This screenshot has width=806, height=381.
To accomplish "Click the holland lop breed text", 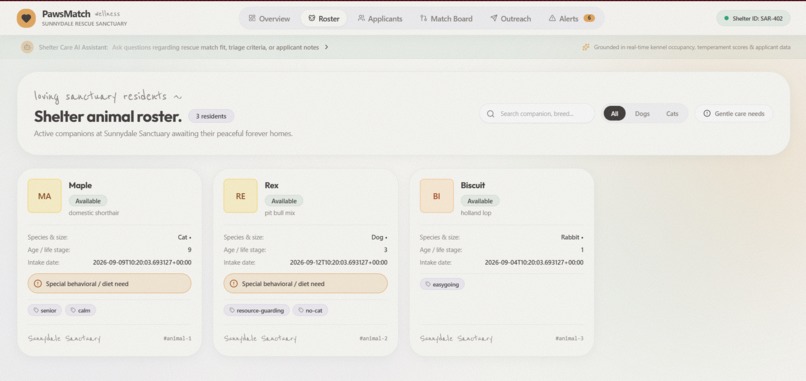I will point(476,213).
